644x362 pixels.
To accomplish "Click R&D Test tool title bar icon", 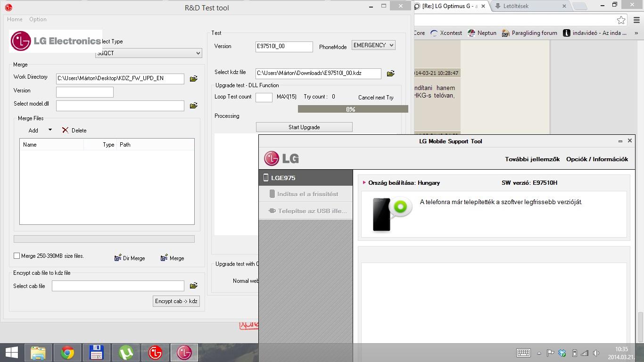I will (x=8, y=8).
